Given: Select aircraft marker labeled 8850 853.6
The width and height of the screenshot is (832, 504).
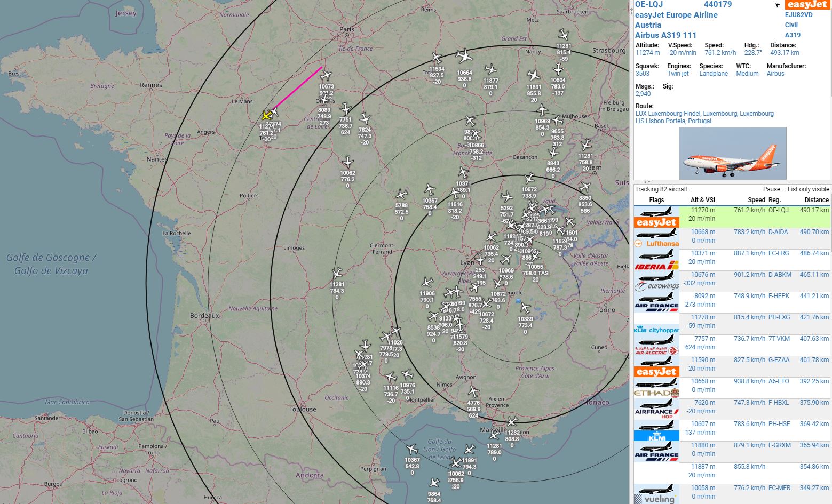Looking at the screenshot, I should click(x=585, y=187).
